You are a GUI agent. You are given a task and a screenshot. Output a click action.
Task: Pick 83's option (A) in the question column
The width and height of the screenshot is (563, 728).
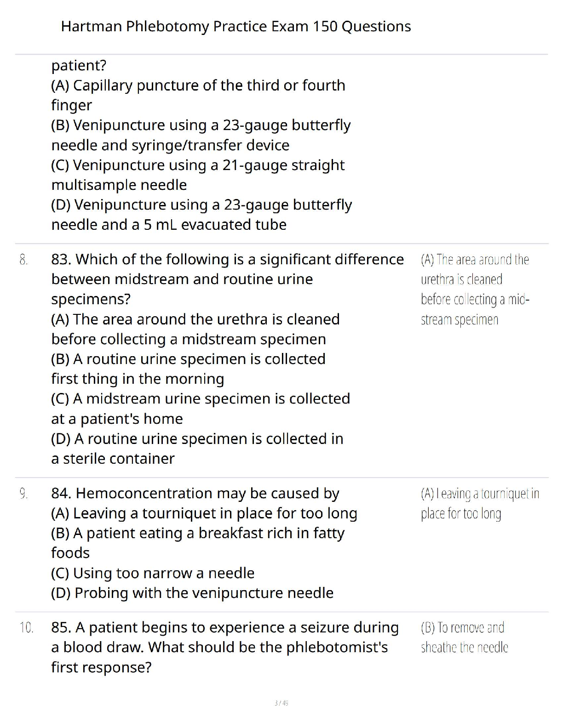(195, 329)
